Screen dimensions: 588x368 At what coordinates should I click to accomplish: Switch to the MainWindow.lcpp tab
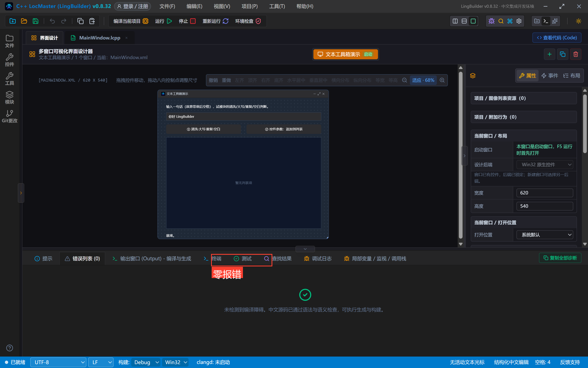(x=99, y=38)
